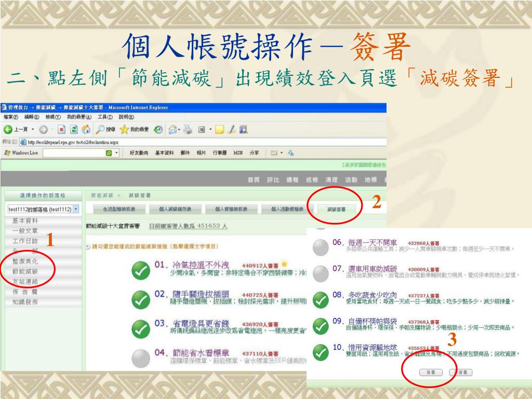Click the green Refresh page icon
This screenshot has height=399, width=532.
coord(74,129)
